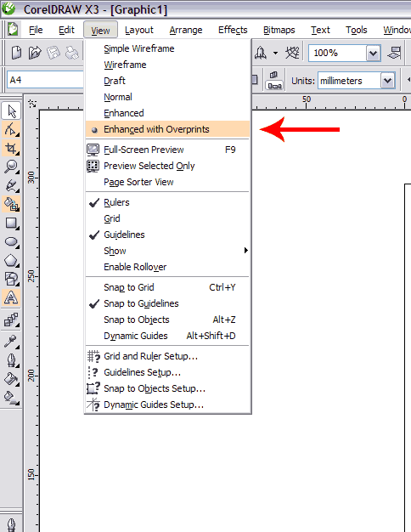Click the Print icon
411x532 pixels.
pos(72,53)
